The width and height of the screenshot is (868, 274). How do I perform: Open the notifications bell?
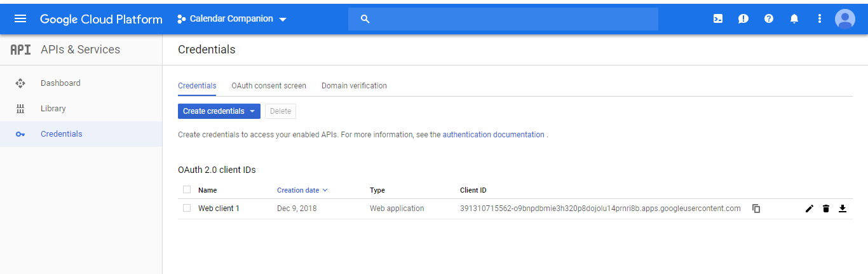click(x=794, y=19)
